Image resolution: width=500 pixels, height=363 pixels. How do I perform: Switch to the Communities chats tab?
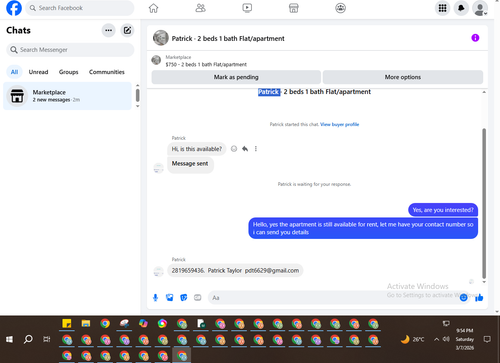coord(107,72)
